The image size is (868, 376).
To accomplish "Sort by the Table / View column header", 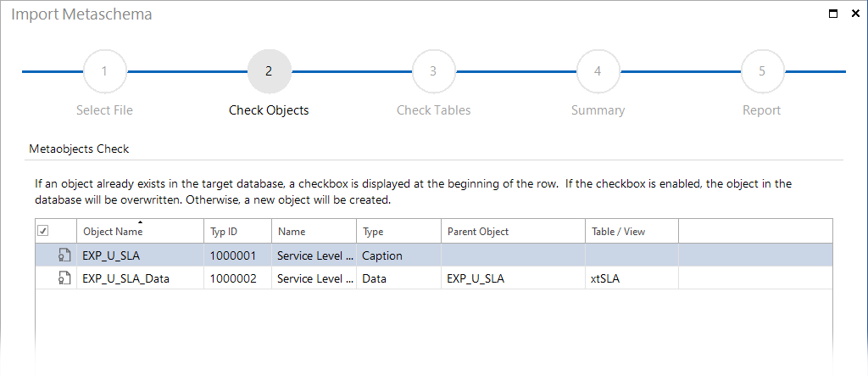I will tap(632, 231).
